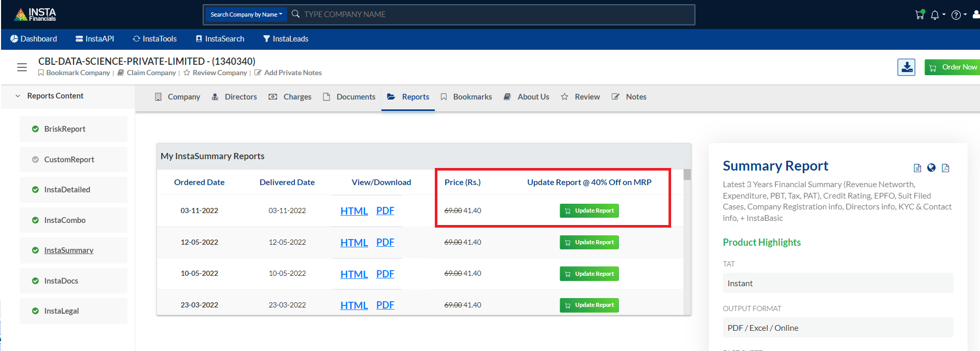Click the Instant TAT value
This screenshot has height=351, width=980.
pyautogui.click(x=838, y=283)
